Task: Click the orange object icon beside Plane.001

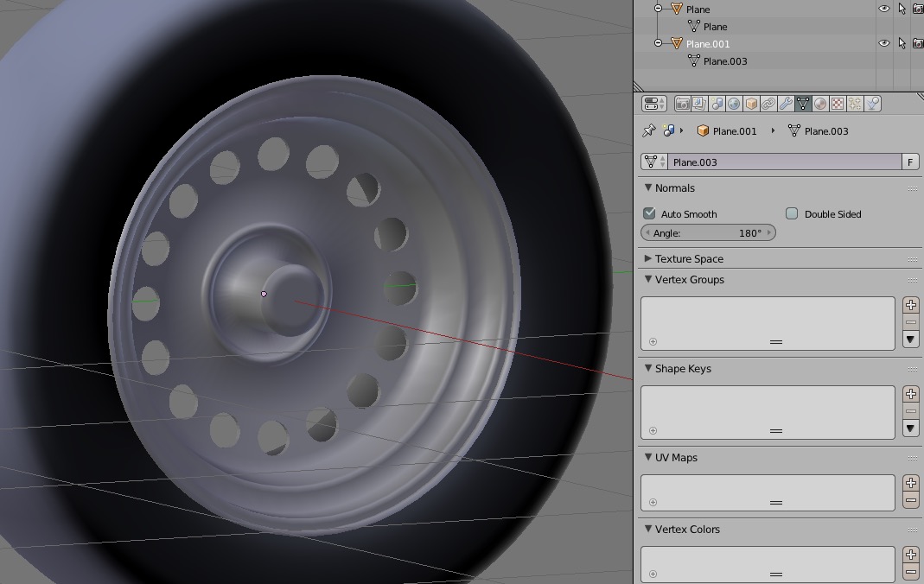Action: [x=677, y=43]
